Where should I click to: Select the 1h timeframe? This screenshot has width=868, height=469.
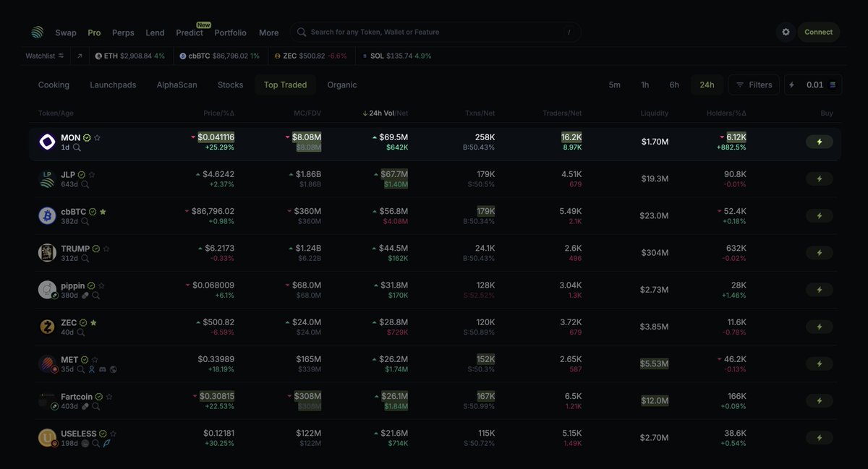(x=644, y=85)
